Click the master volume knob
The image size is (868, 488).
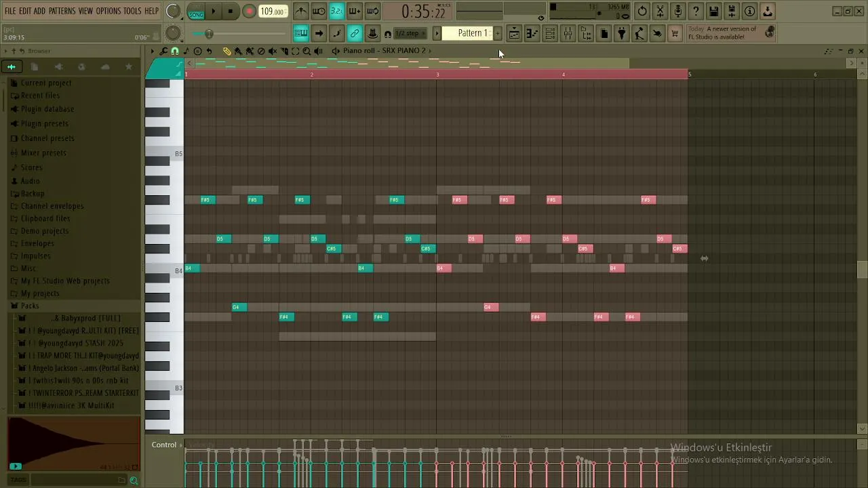tap(173, 11)
